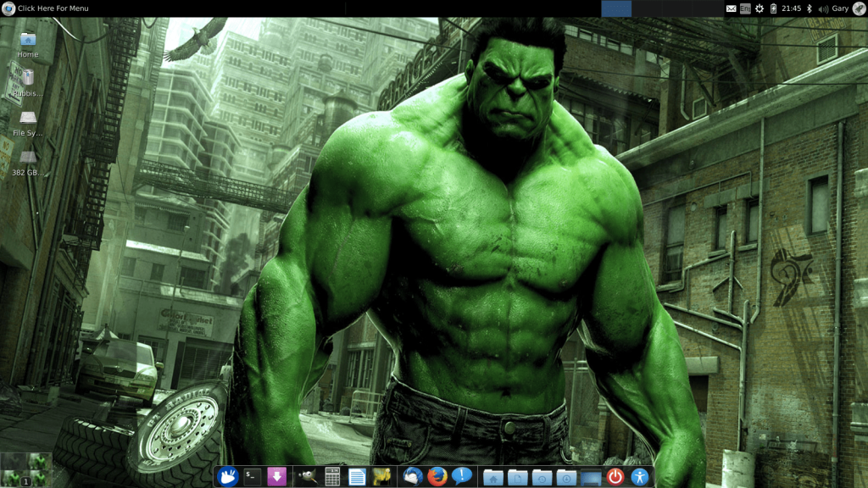Open the accessibility icon in the dock
Image resolution: width=868 pixels, height=488 pixels.
639,476
